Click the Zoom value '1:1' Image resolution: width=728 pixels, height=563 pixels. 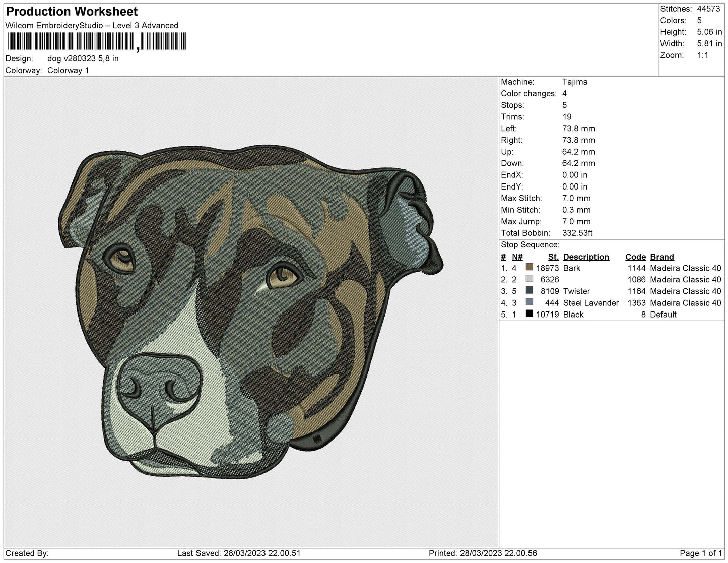click(x=703, y=55)
